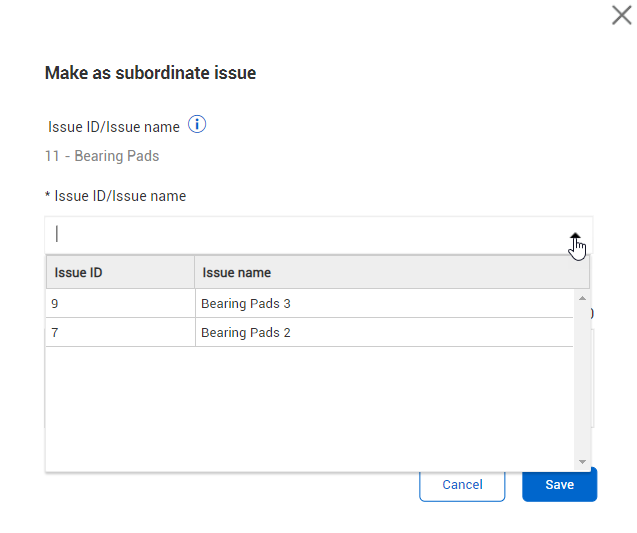Viewport: 637px width, 533px height.
Task: Focus the Issue ID/Issue name search input
Action: [300, 234]
